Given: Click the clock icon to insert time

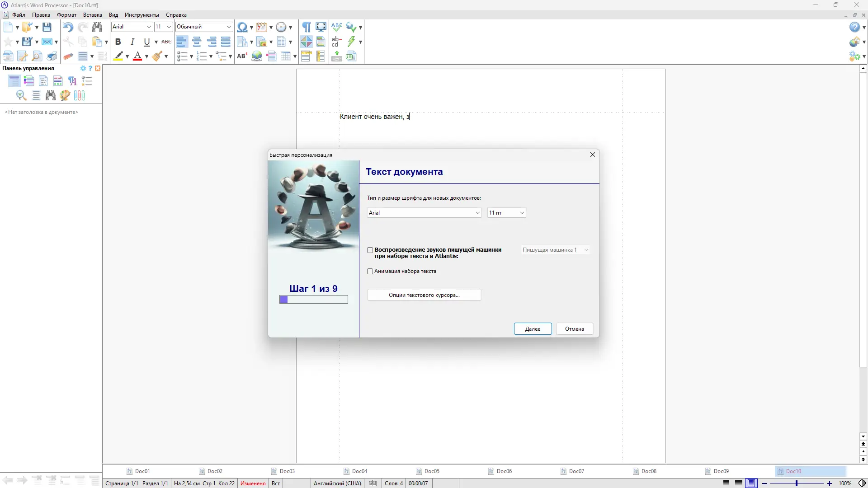Looking at the screenshot, I should tap(281, 27).
